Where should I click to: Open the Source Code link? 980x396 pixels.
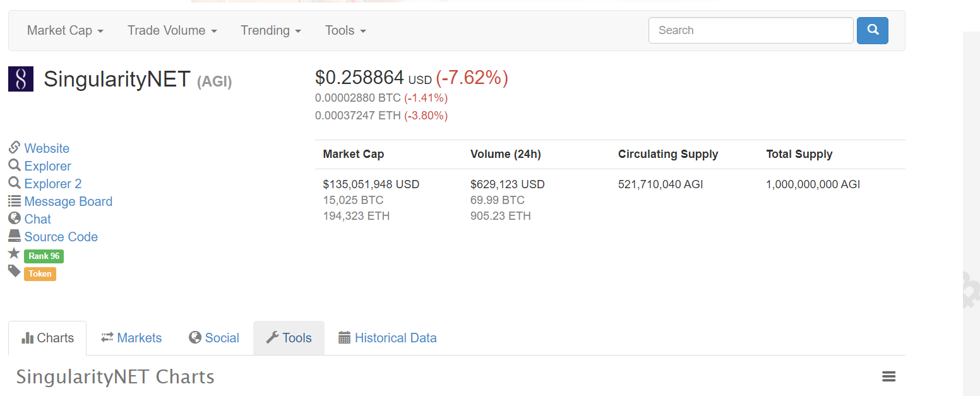[x=61, y=237]
